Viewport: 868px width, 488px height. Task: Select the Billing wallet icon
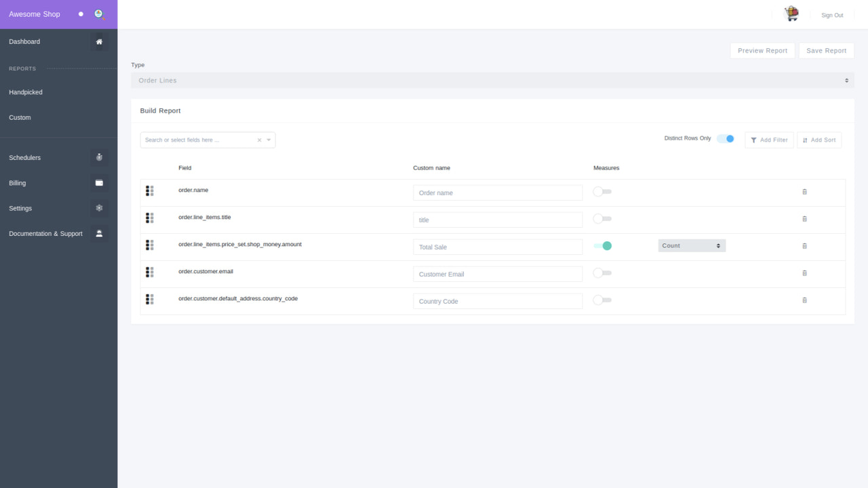coord(99,182)
